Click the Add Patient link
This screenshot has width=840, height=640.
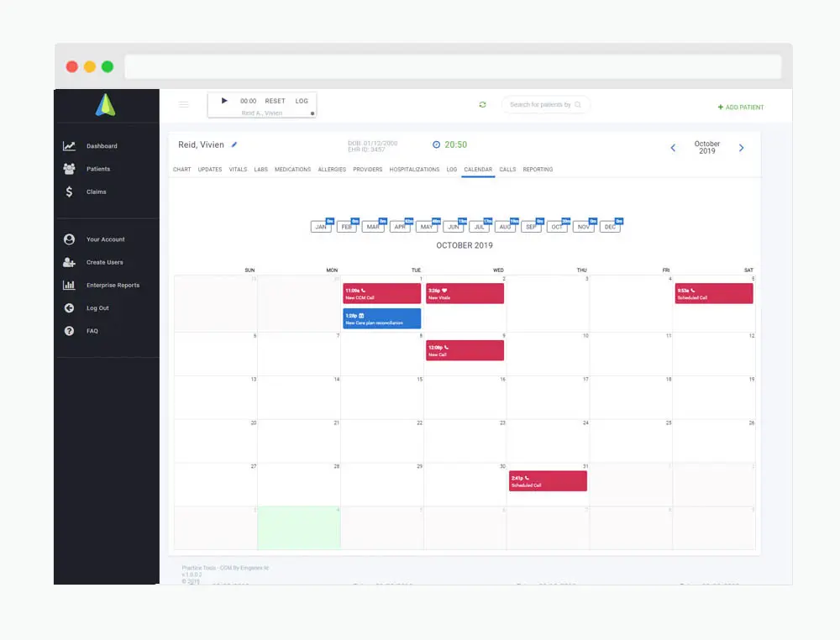click(x=741, y=108)
